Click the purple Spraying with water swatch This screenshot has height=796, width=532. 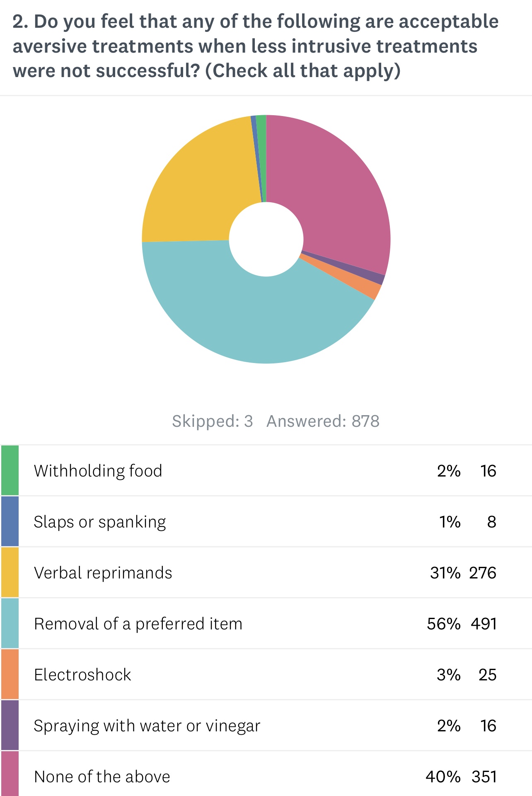click(x=10, y=725)
